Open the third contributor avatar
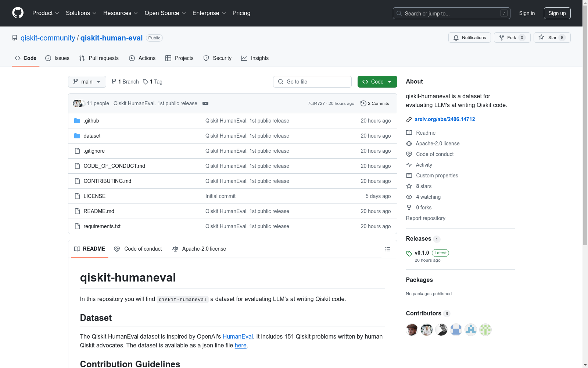588x368 pixels. (441, 330)
